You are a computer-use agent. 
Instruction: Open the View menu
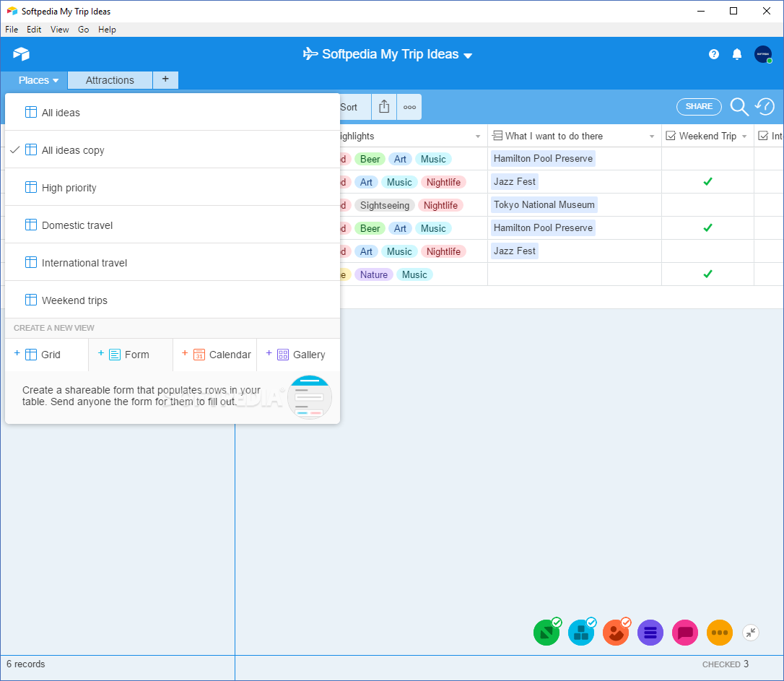click(x=59, y=30)
